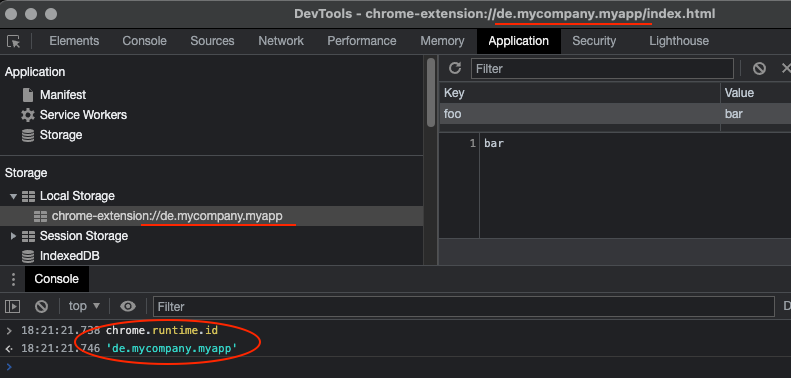Select the foo key row
Screen dimensions: 791x378
click(x=615, y=114)
